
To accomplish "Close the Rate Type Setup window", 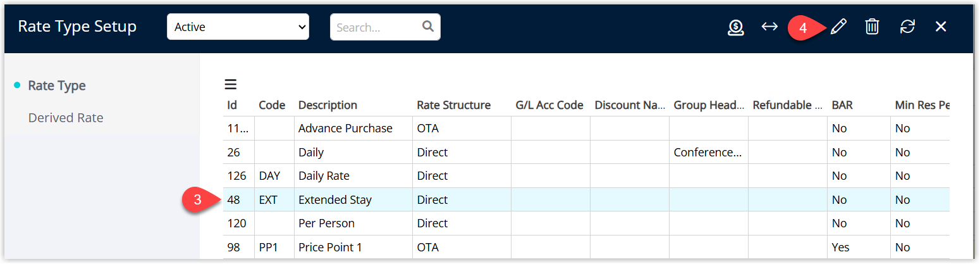I will (941, 27).
